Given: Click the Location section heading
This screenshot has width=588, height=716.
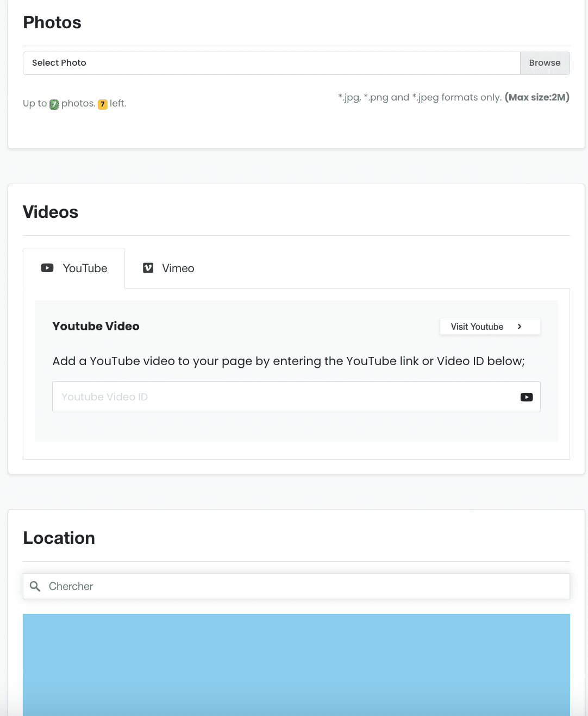Looking at the screenshot, I should pyautogui.click(x=59, y=538).
